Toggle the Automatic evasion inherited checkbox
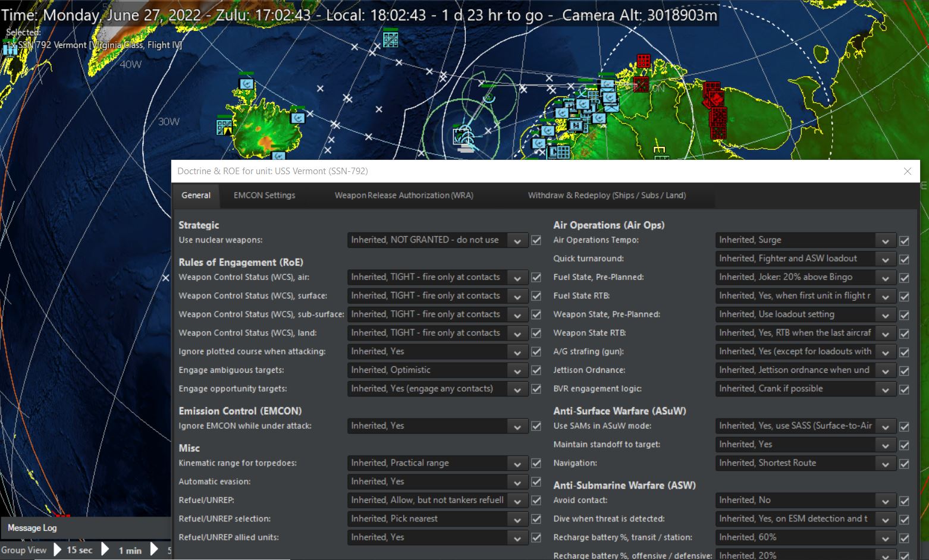 pyautogui.click(x=536, y=482)
